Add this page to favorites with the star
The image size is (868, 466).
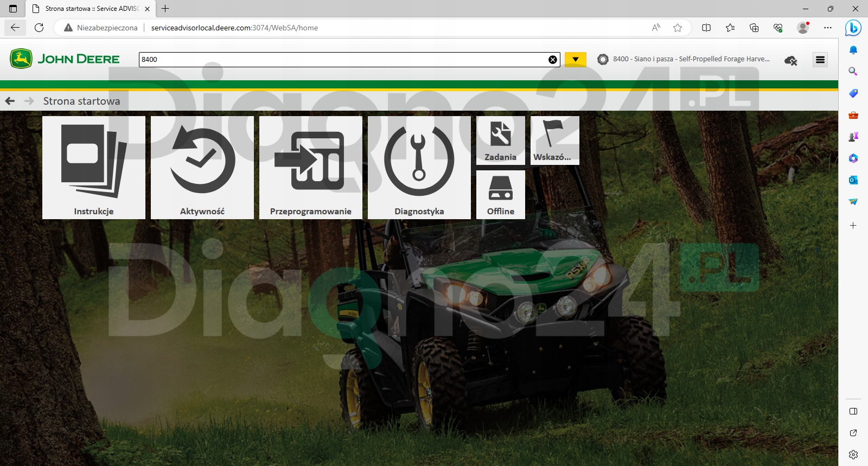(678, 28)
